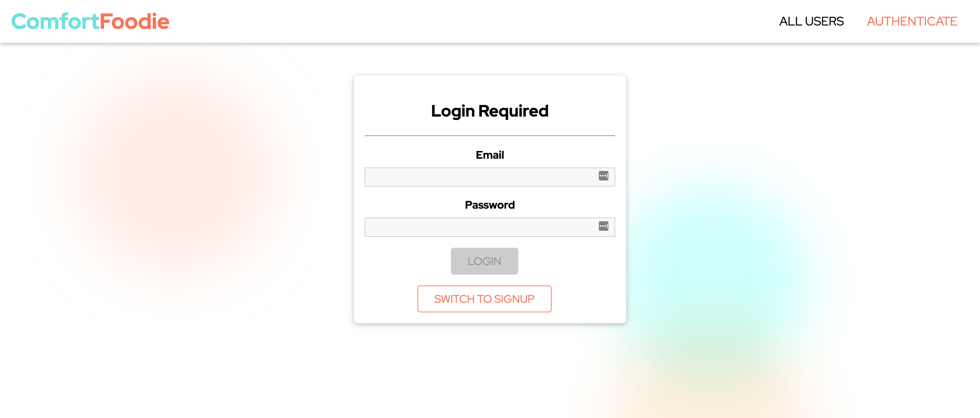Focus the Password input field

tap(476, 226)
